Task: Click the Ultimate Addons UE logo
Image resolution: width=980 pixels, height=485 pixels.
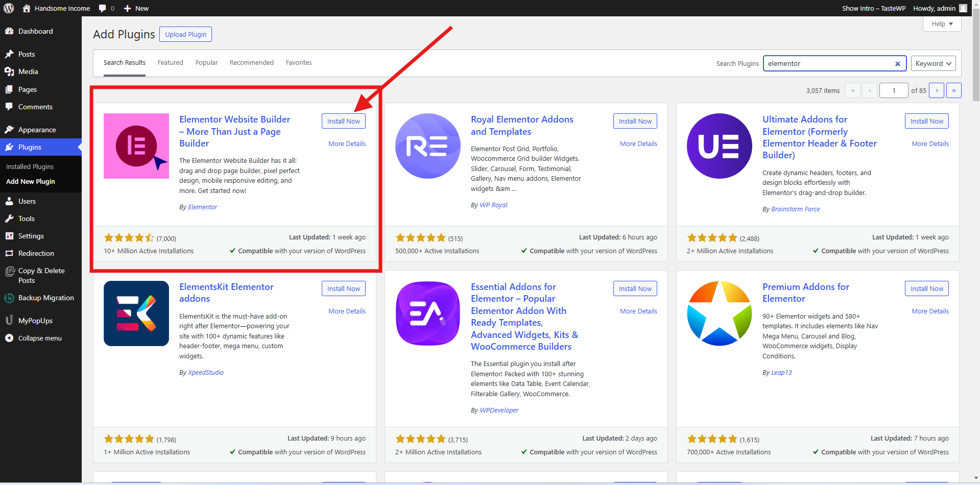Action: pos(720,146)
